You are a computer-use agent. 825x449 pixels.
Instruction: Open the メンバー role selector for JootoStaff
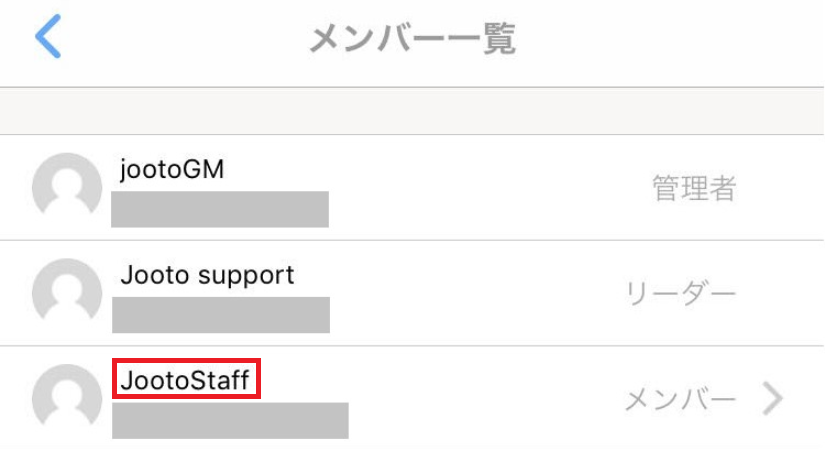point(680,399)
